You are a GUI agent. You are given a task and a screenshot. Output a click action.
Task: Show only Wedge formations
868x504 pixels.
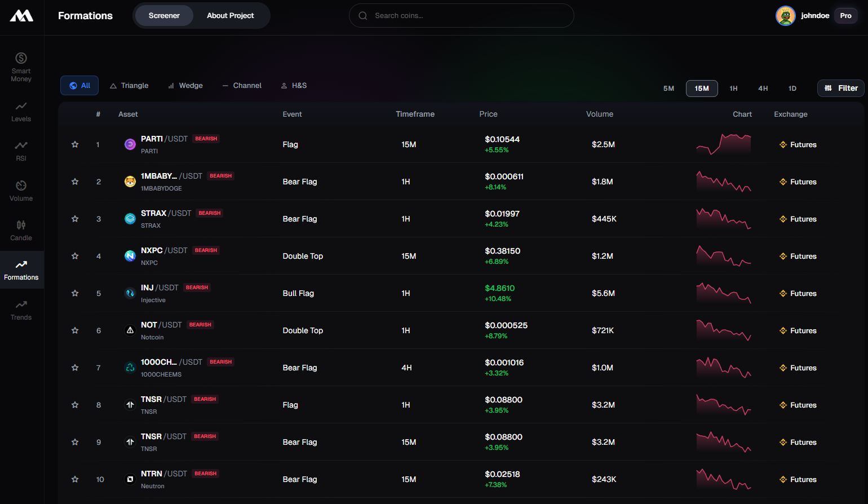[185, 86]
